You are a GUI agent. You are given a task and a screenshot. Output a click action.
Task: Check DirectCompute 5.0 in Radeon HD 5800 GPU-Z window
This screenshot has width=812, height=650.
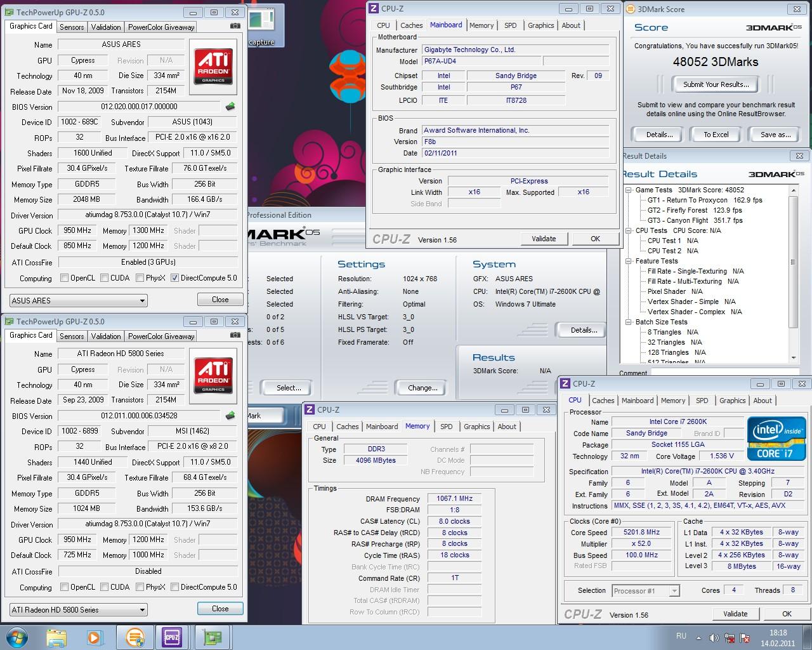tap(174, 587)
